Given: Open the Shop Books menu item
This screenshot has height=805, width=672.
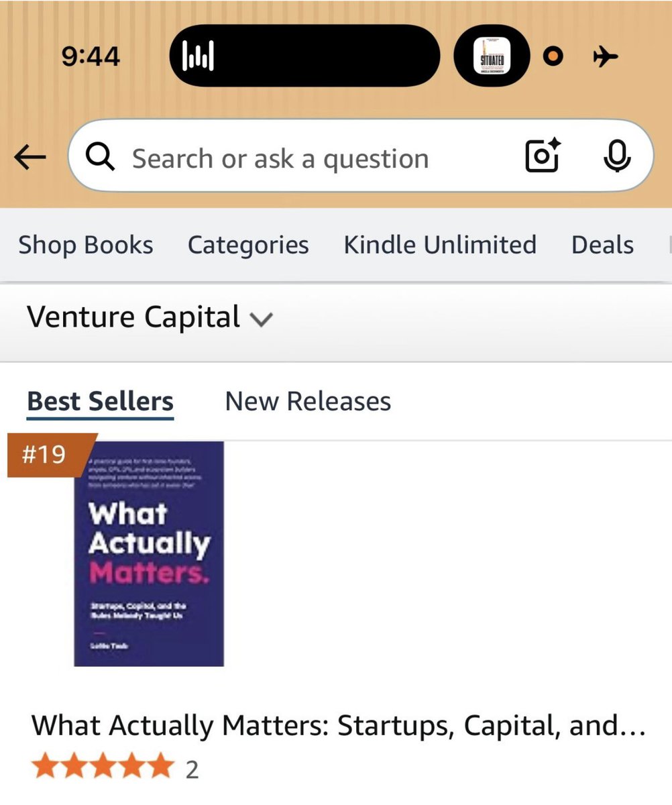Looking at the screenshot, I should tap(85, 245).
